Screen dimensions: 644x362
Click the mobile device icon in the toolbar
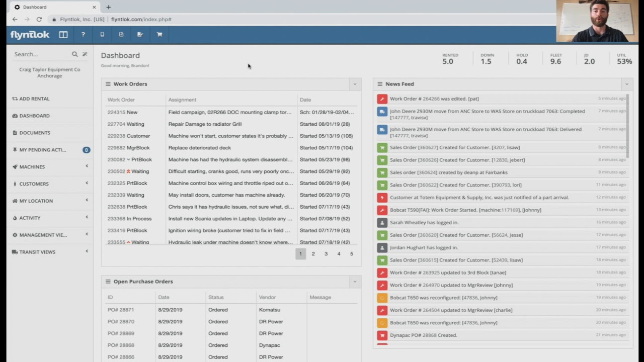tap(102, 34)
